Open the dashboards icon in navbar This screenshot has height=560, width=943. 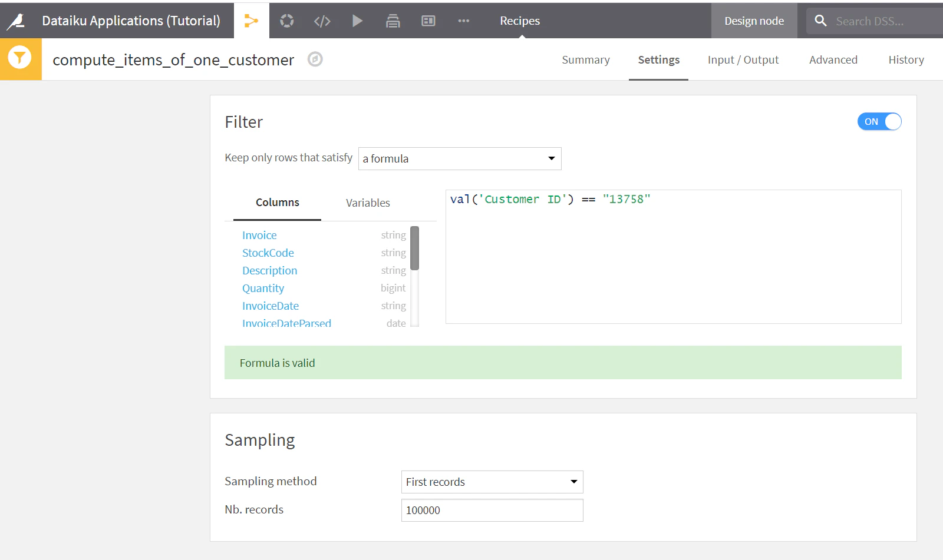(x=428, y=21)
